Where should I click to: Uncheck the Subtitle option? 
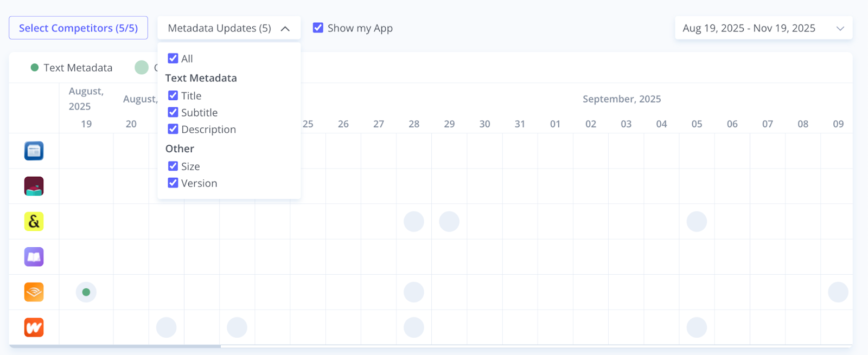pyautogui.click(x=173, y=112)
